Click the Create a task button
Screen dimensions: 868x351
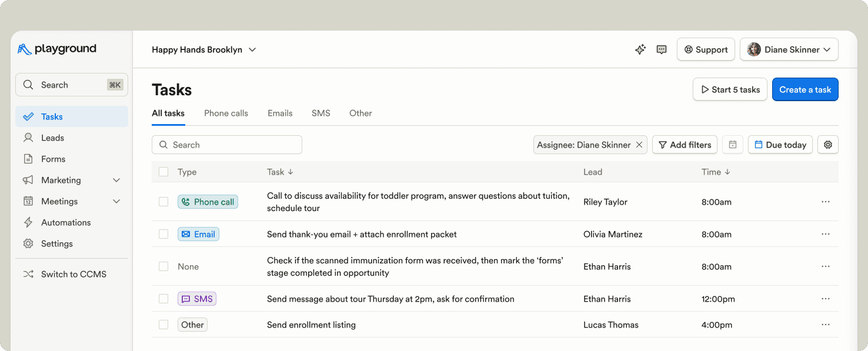pos(805,89)
